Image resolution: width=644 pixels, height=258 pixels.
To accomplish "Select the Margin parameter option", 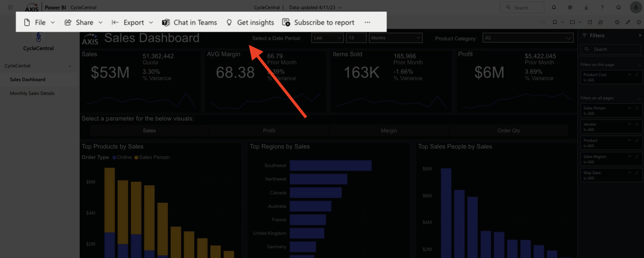I will pos(388,130).
